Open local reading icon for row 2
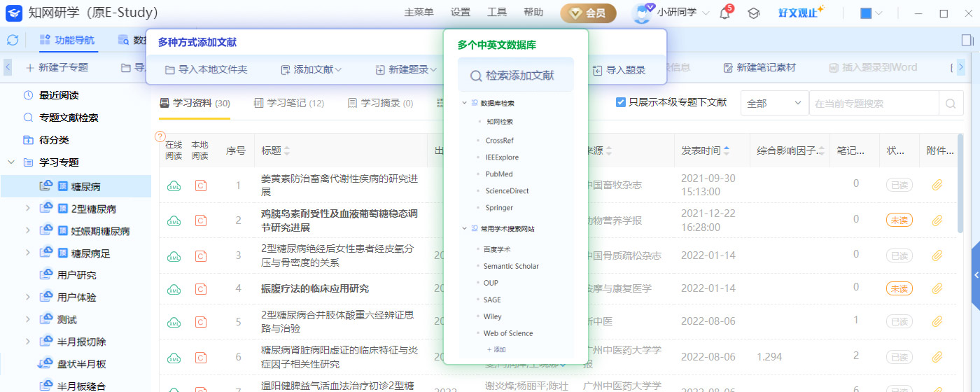The height and width of the screenshot is (392, 980). [201, 220]
